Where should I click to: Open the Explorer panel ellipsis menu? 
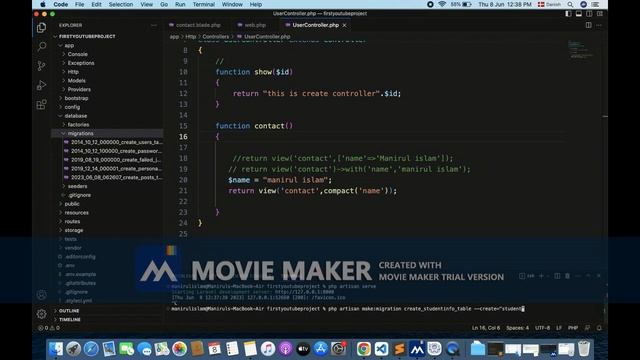(x=153, y=25)
